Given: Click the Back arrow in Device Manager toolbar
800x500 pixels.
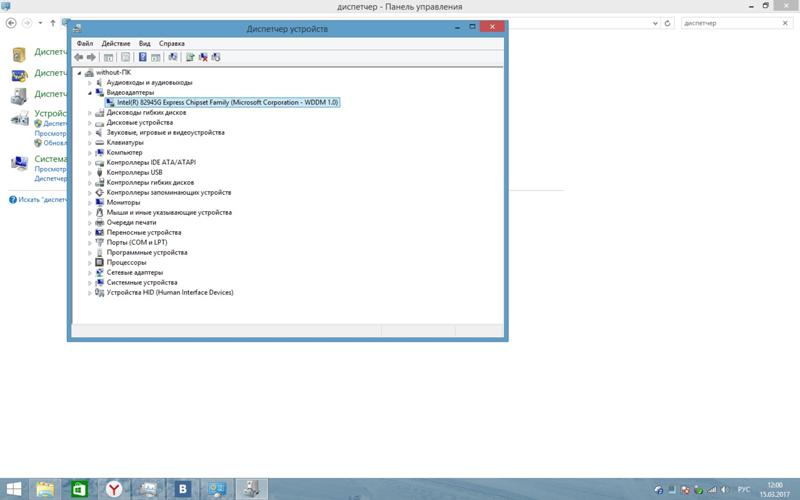Looking at the screenshot, I should (x=79, y=57).
